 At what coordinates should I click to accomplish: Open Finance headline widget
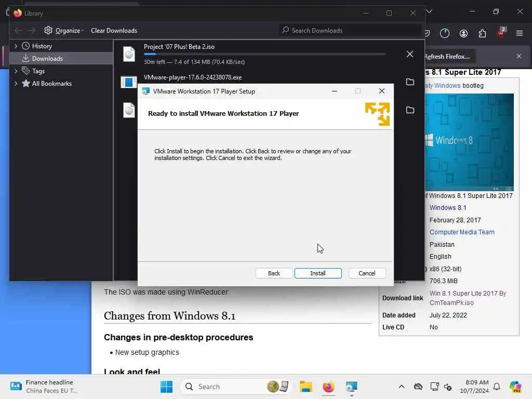pyautogui.click(x=44, y=387)
